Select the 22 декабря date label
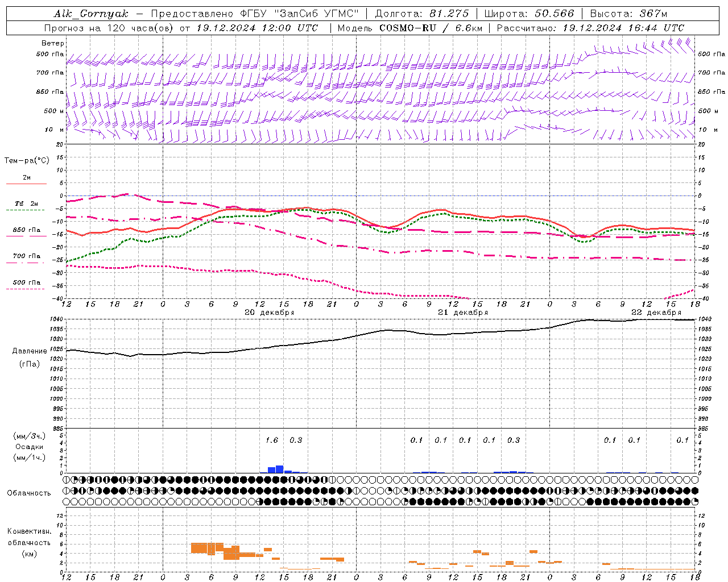The height and width of the screenshot is (582, 728). point(656,313)
